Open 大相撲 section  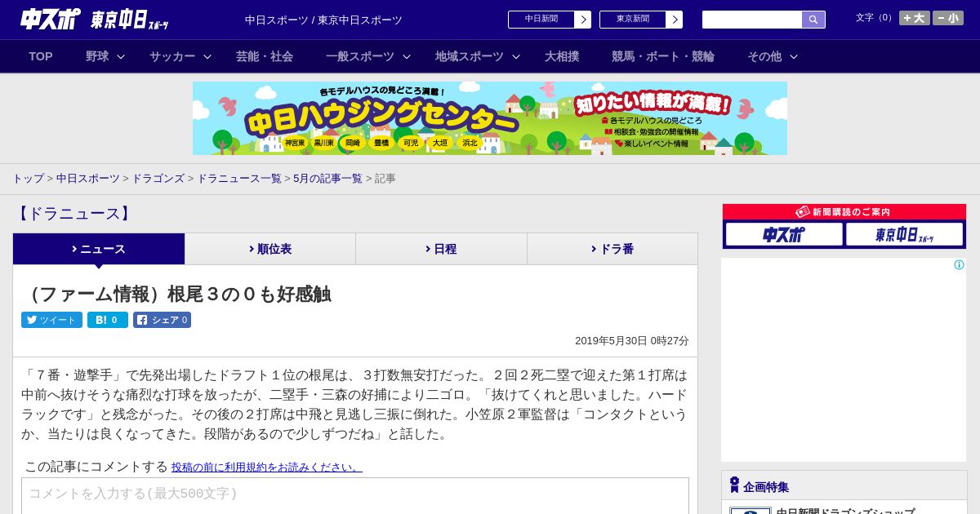pos(562,56)
